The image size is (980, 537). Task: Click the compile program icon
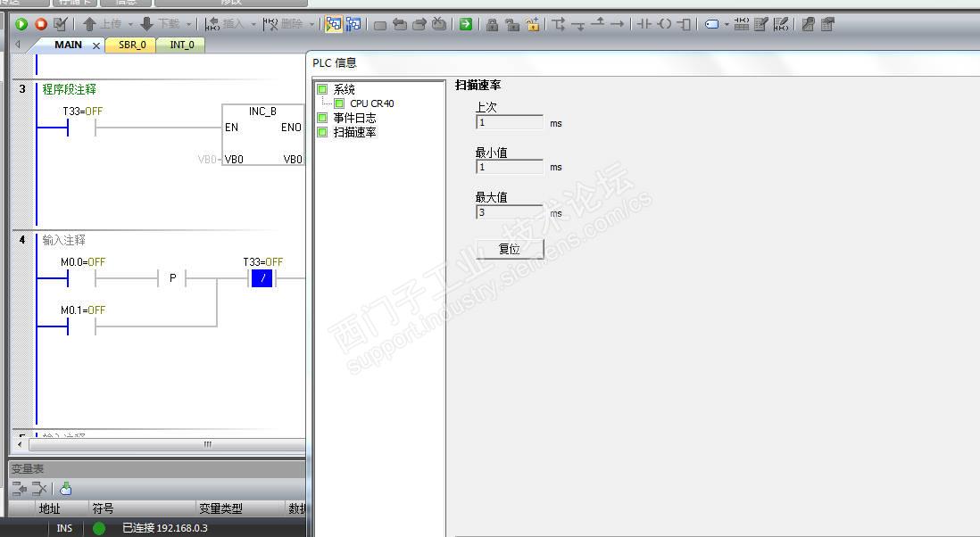point(61,24)
